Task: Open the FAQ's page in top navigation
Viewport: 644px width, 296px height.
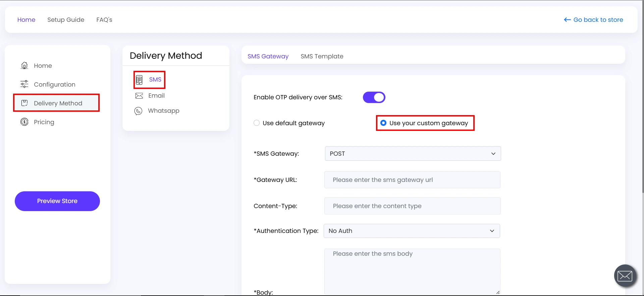Action: [104, 20]
